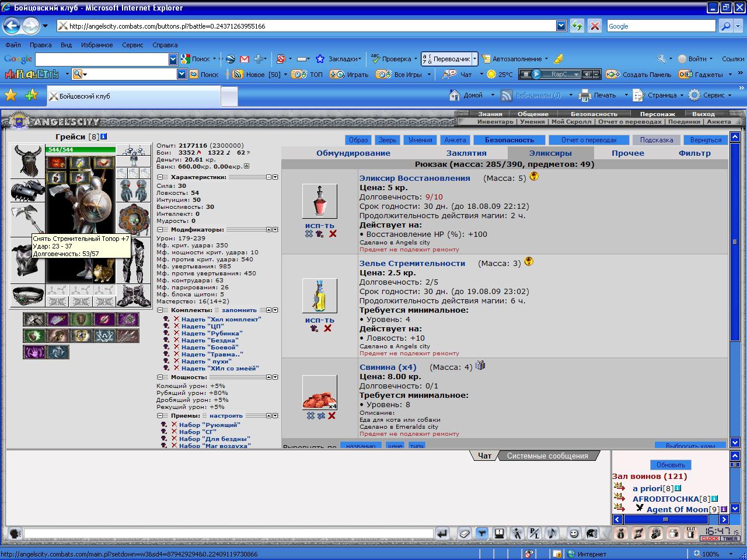Click the запомнить link in Комплекты
The height and width of the screenshot is (560, 747).
[x=239, y=310]
